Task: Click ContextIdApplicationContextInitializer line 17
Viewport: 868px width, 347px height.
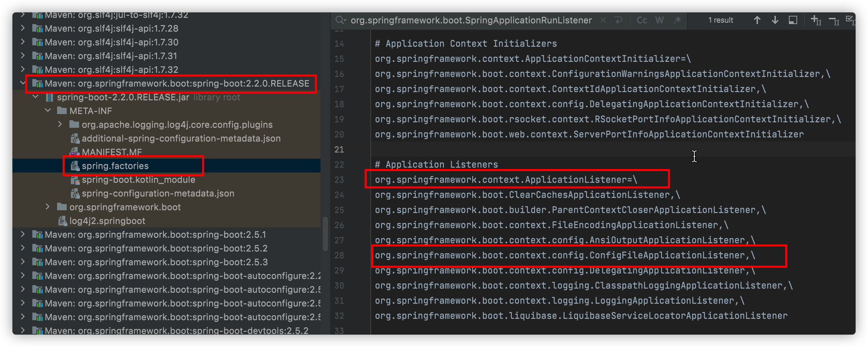Action: click(x=571, y=89)
